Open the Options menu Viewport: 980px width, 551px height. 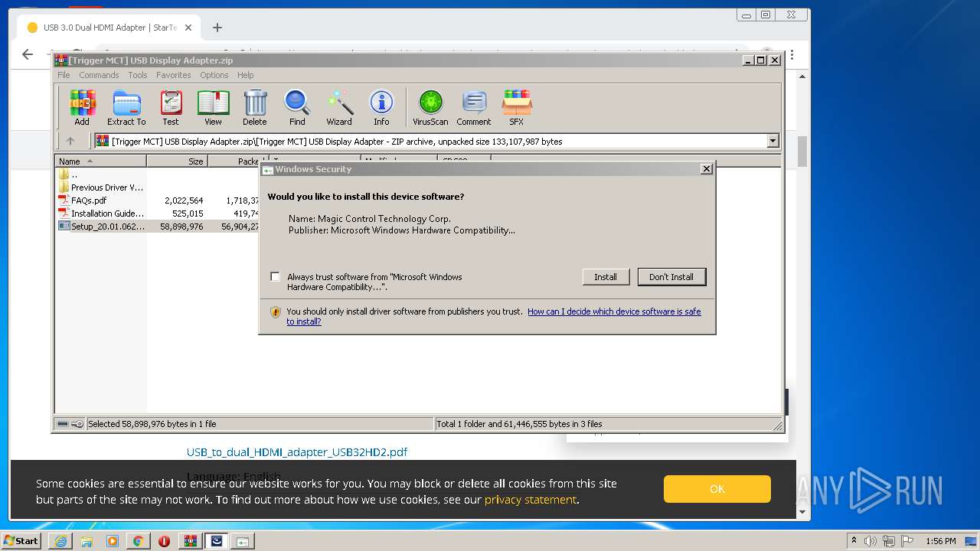[214, 75]
